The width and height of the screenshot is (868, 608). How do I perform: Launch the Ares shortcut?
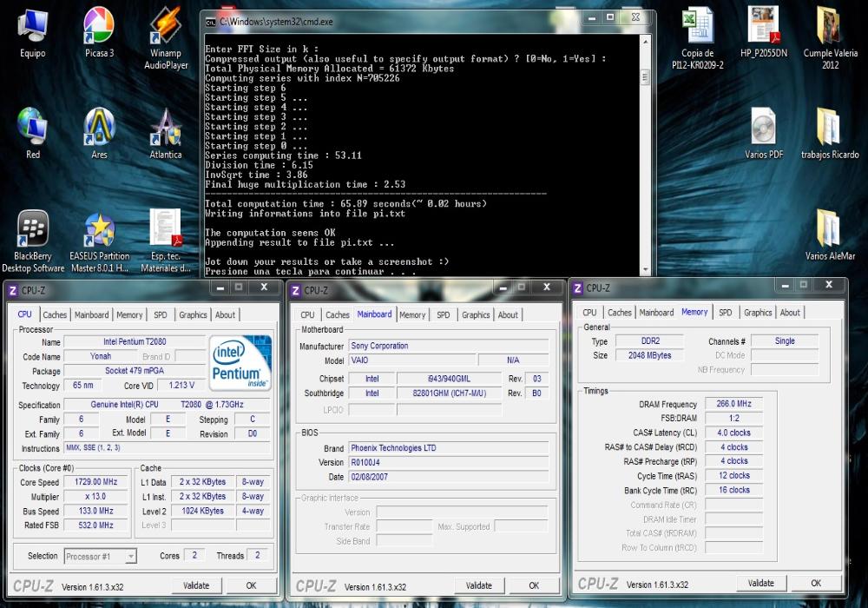(x=99, y=133)
